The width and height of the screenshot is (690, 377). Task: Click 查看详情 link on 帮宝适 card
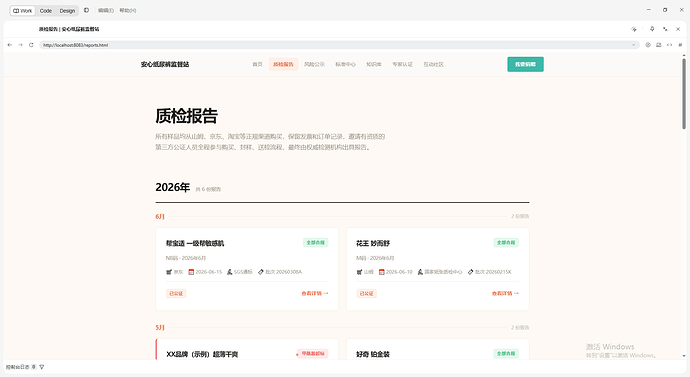315,293
